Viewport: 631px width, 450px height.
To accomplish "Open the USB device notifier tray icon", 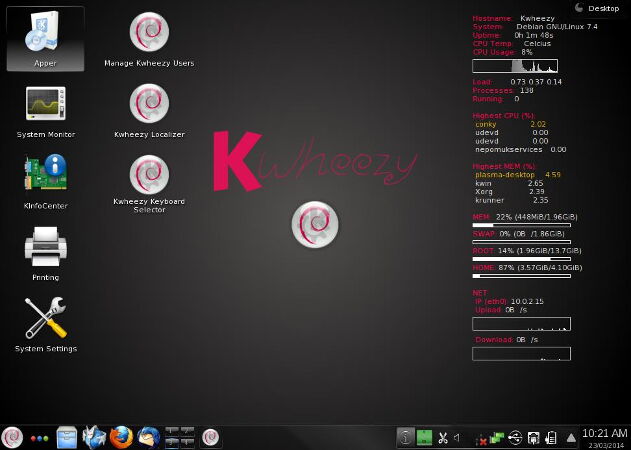I will click(x=515, y=437).
